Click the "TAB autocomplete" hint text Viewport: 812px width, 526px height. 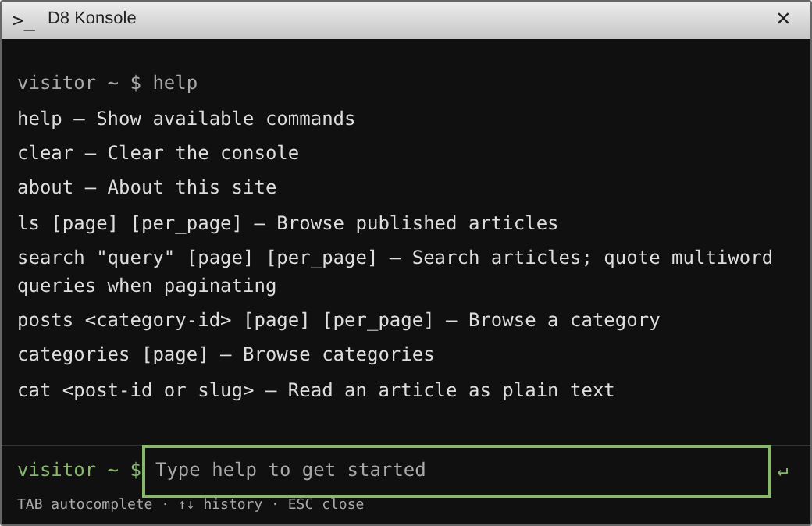[x=85, y=504]
